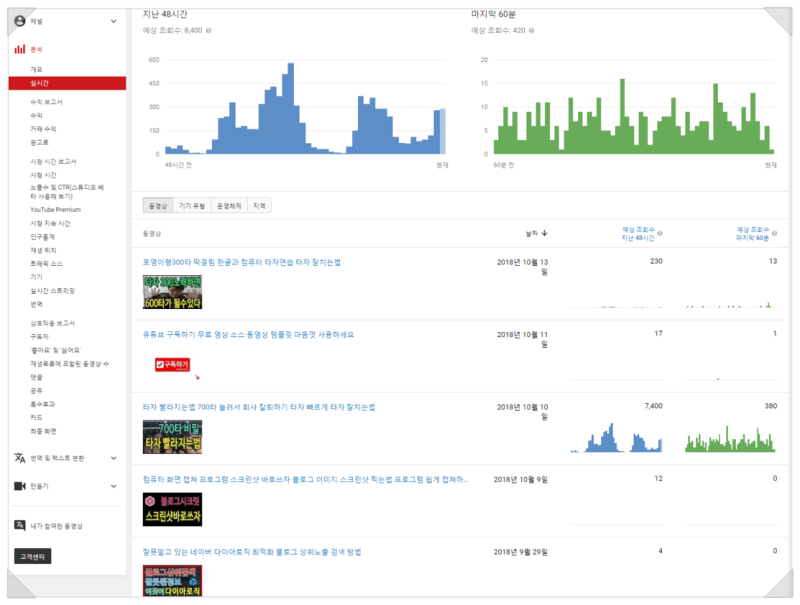Viewport: 800px width, 605px height.
Task: Click the red 구독하기 thumbnail
Action: (x=172, y=364)
